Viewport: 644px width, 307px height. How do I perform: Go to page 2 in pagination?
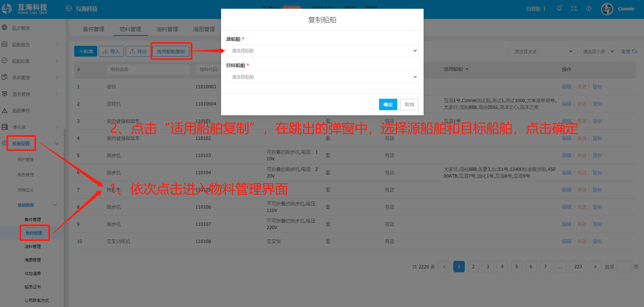point(473,267)
